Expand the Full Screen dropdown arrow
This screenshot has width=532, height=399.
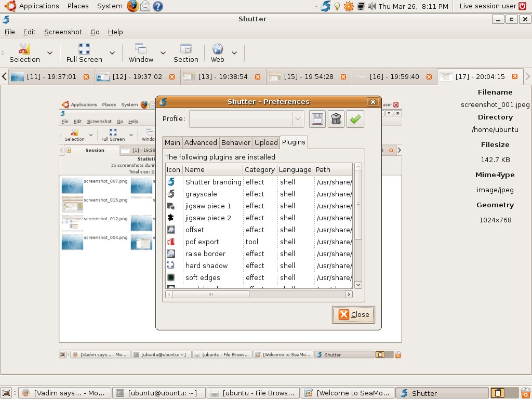click(112, 52)
